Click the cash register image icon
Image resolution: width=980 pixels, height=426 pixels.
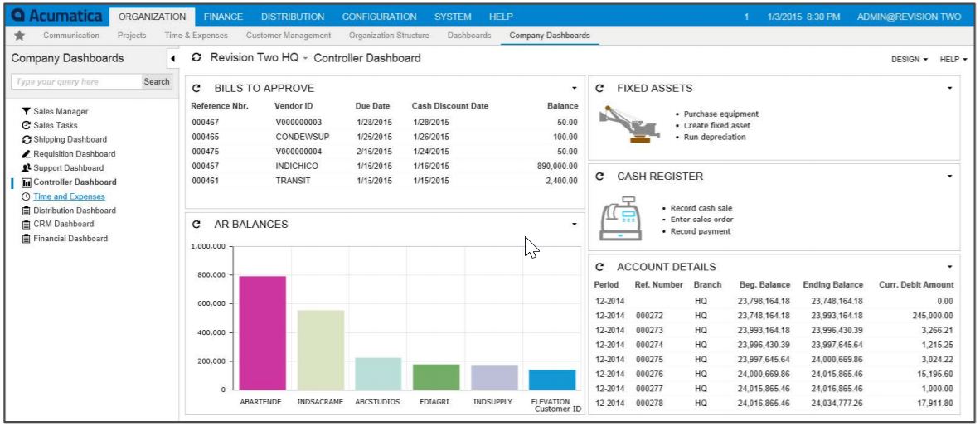623,219
